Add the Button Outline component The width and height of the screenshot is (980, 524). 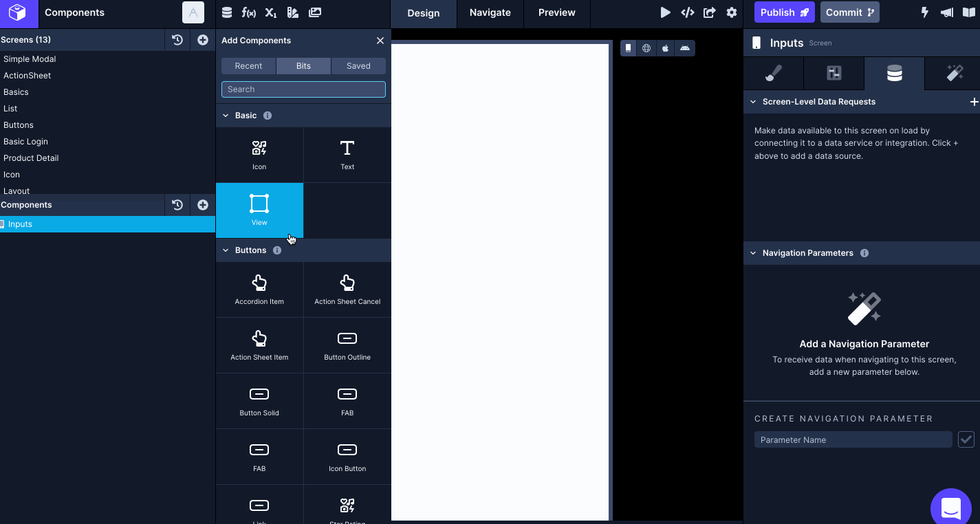(347, 345)
